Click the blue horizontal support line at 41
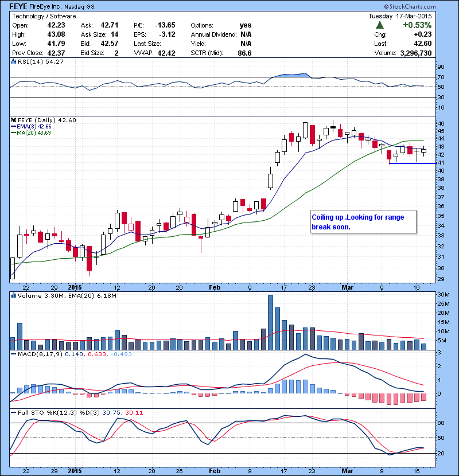 point(413,163)
